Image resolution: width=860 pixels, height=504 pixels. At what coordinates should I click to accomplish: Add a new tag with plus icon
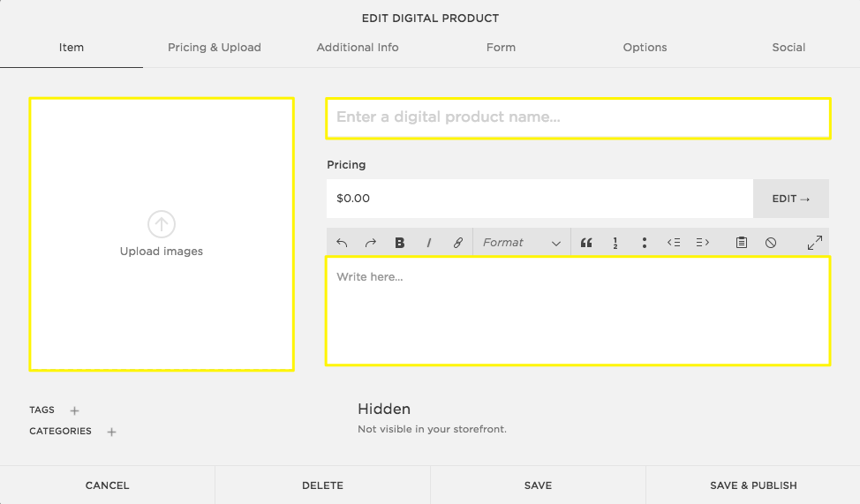(x=75, y=410)
